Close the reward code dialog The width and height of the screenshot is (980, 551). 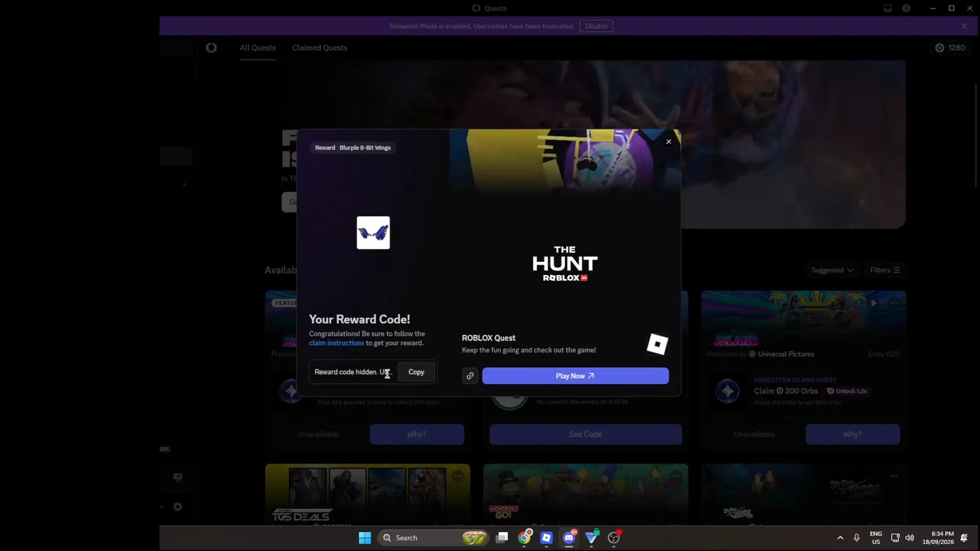tap(668, 141)
